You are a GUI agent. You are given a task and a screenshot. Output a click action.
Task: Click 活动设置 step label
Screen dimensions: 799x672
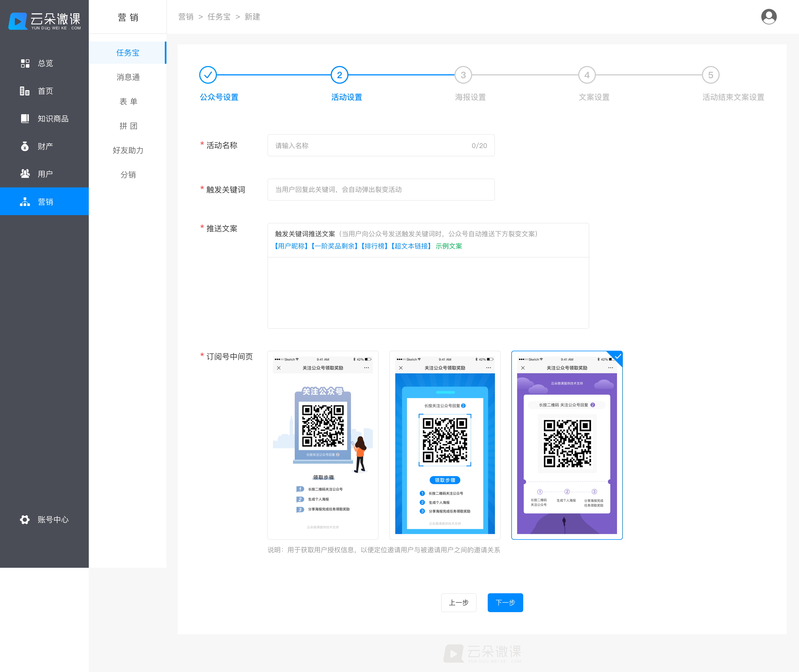tap(347, 97)
